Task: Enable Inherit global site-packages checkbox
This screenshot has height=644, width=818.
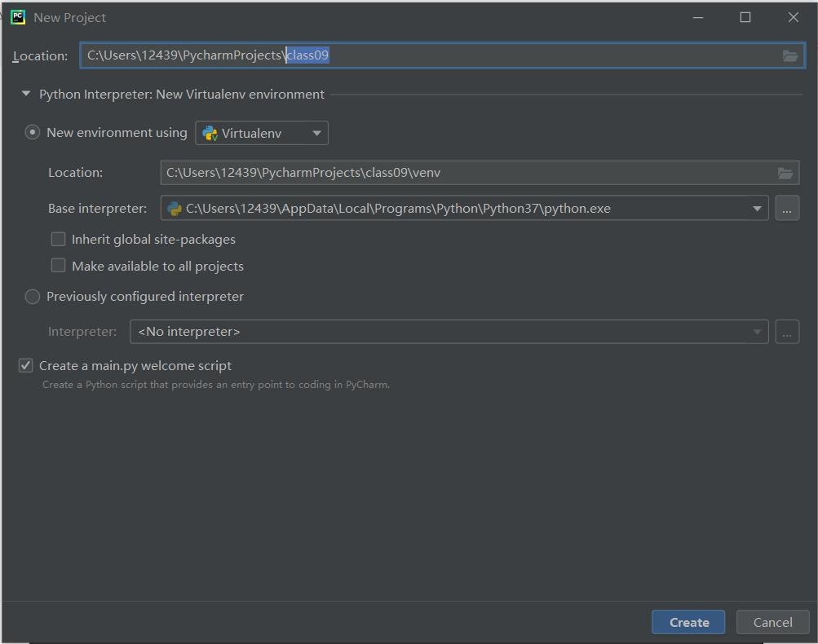Action: [59, 240]
